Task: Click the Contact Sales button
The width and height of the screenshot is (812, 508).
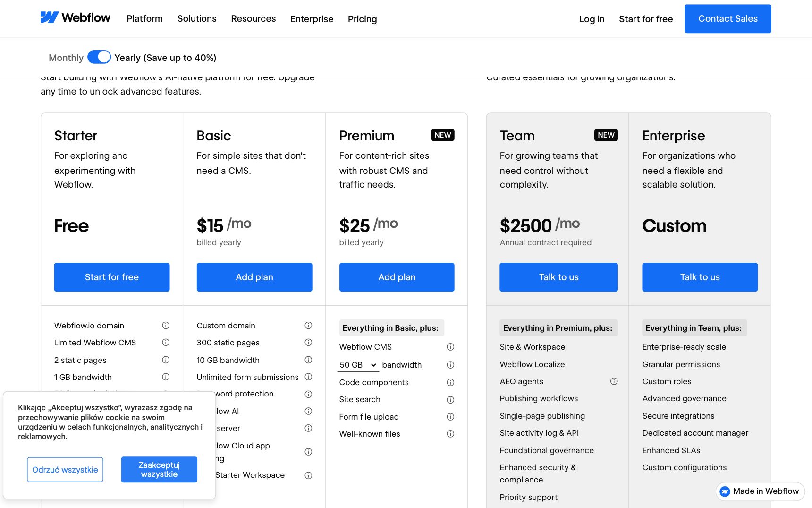Action: point(728,19)
